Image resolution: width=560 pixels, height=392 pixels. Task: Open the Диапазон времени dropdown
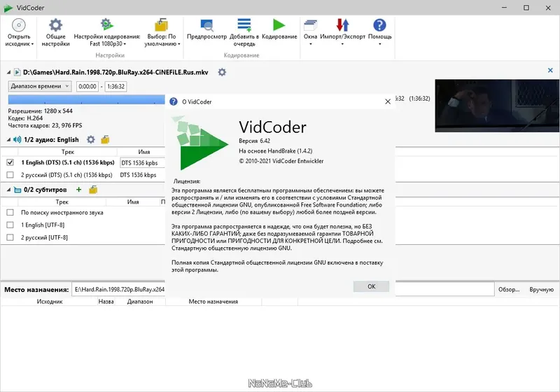coord(40,86)
